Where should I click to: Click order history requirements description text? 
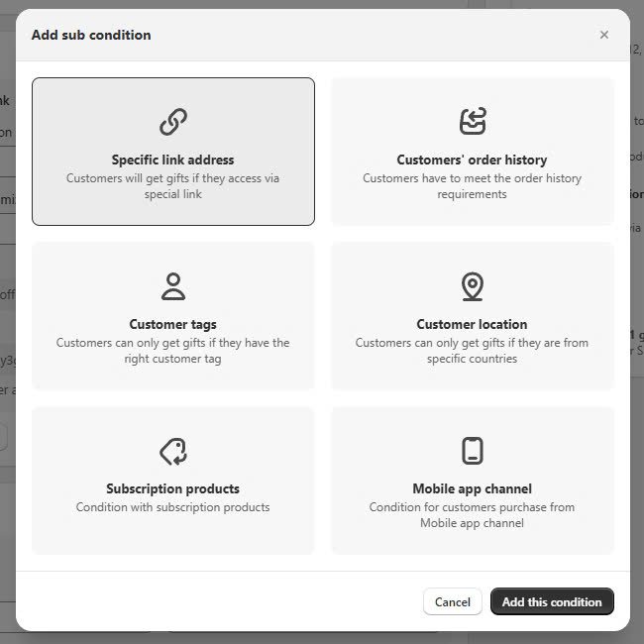[472, 186]
